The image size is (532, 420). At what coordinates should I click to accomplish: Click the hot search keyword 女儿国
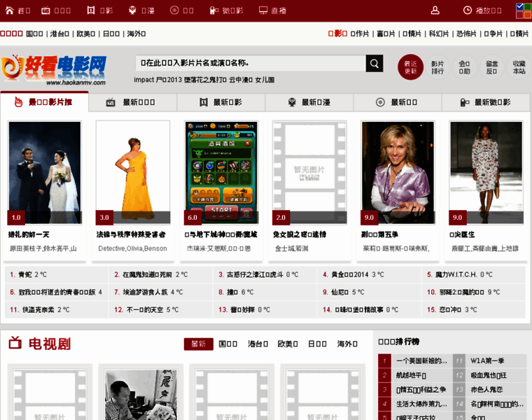pos(265,80)
